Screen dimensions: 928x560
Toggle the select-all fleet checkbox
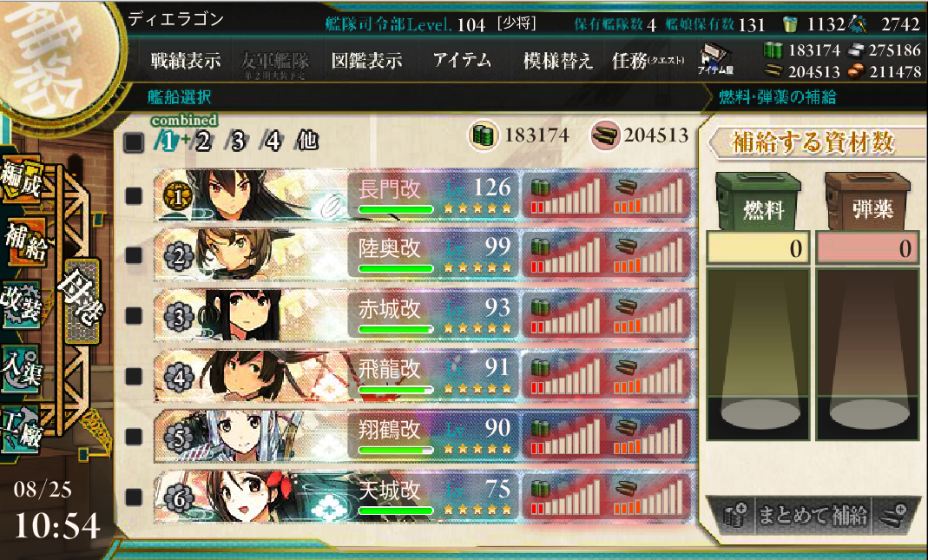[x=134, y=142]
